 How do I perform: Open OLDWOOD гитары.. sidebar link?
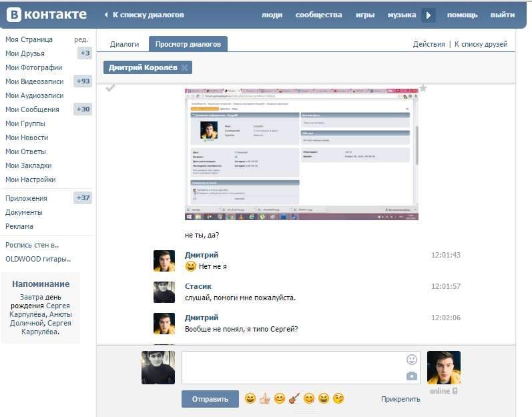(38, 259)
